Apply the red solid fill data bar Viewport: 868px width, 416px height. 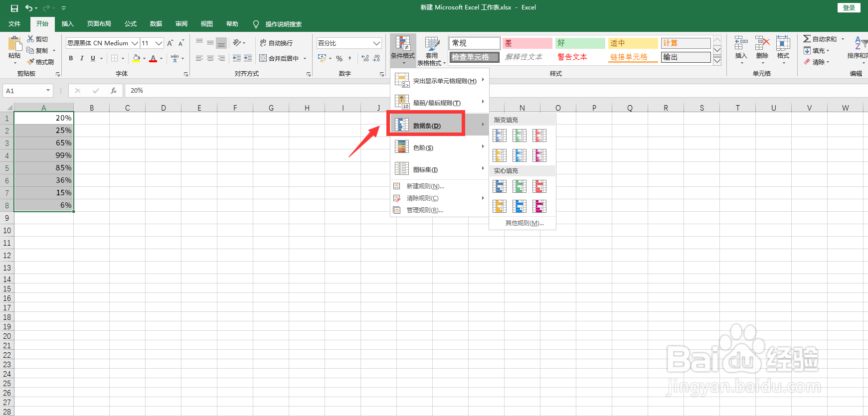click(x=539, y=186)
